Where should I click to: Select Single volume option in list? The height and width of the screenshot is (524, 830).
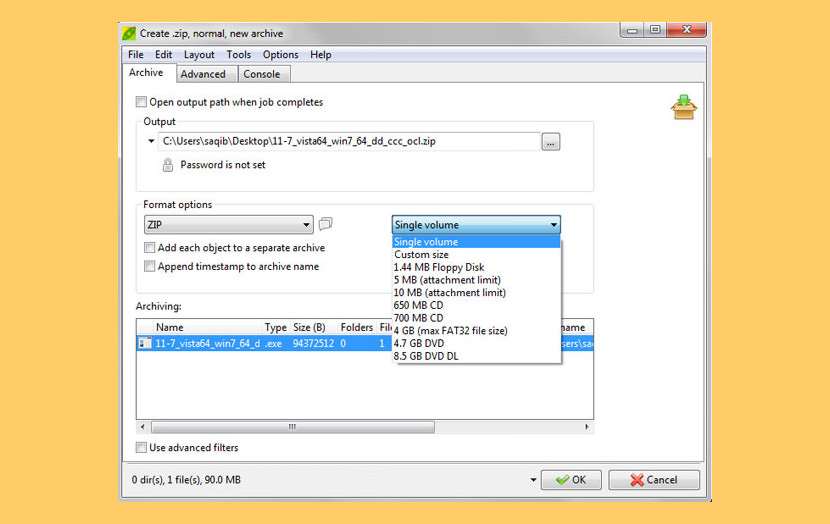pyautogui.click(x=476, y=242)
